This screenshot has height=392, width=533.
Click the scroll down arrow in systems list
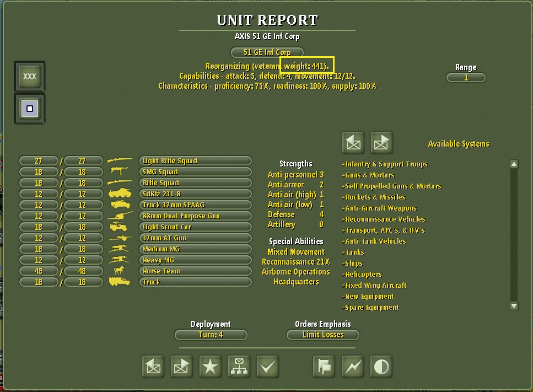[514, 306]
